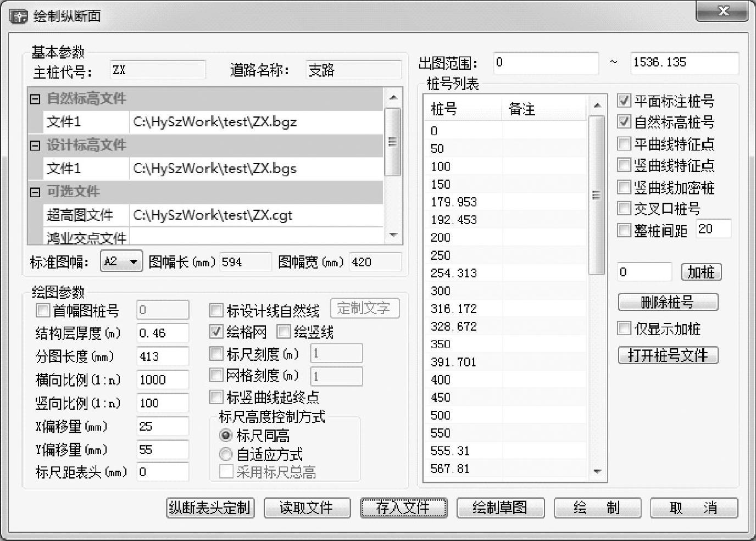This screenshot has width=756, height=541.
Task: Click the 加桩 value input field
Action: point(644,272)
